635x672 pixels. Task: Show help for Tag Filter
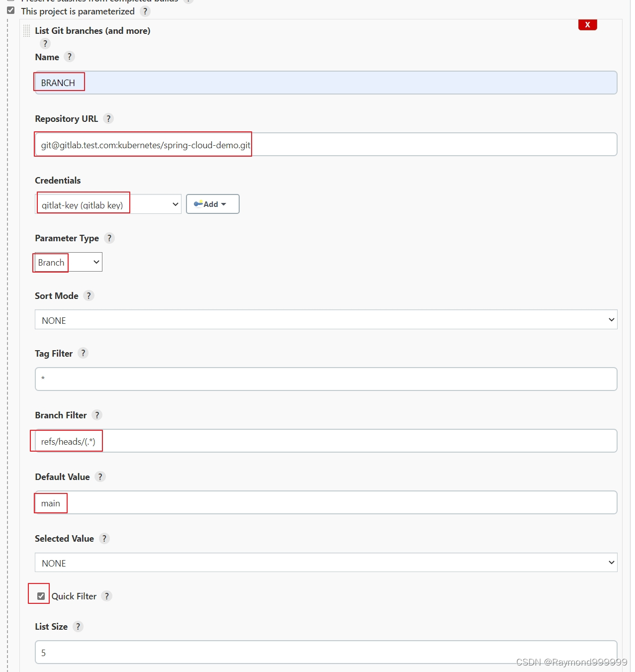coord(83,353)
